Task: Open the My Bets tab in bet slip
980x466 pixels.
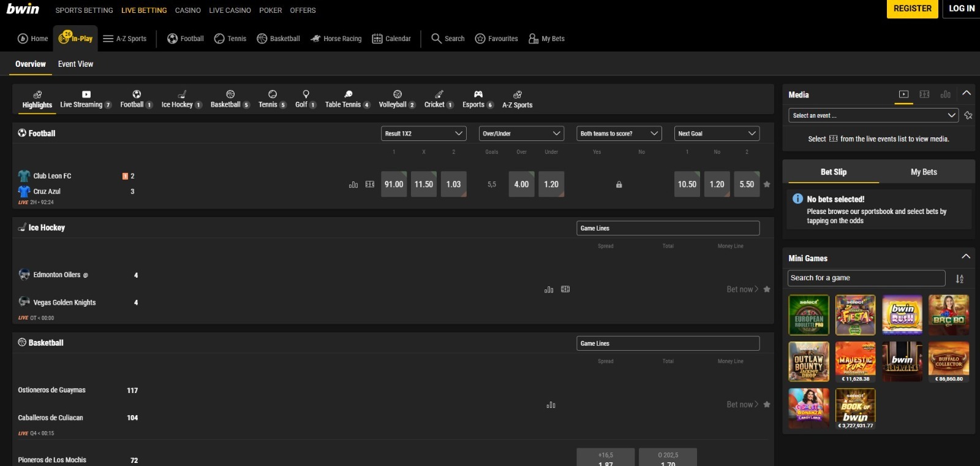Action: (x=923, y=172)
